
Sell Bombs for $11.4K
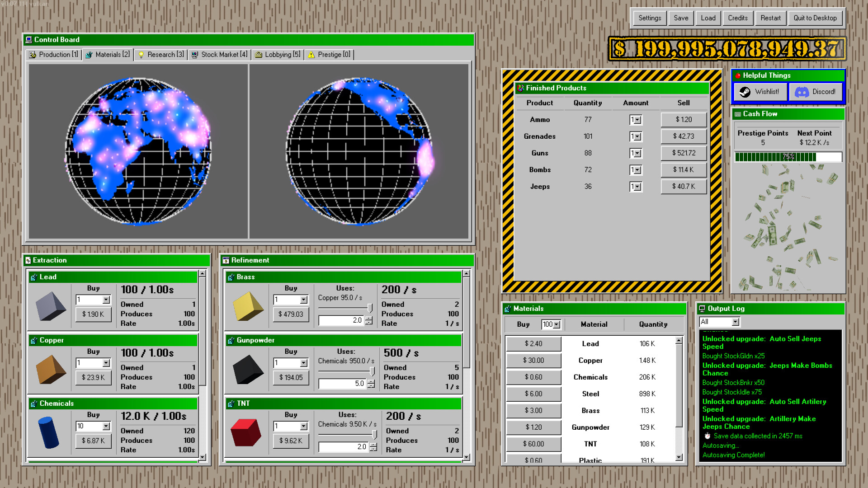[x=683, y=169]
